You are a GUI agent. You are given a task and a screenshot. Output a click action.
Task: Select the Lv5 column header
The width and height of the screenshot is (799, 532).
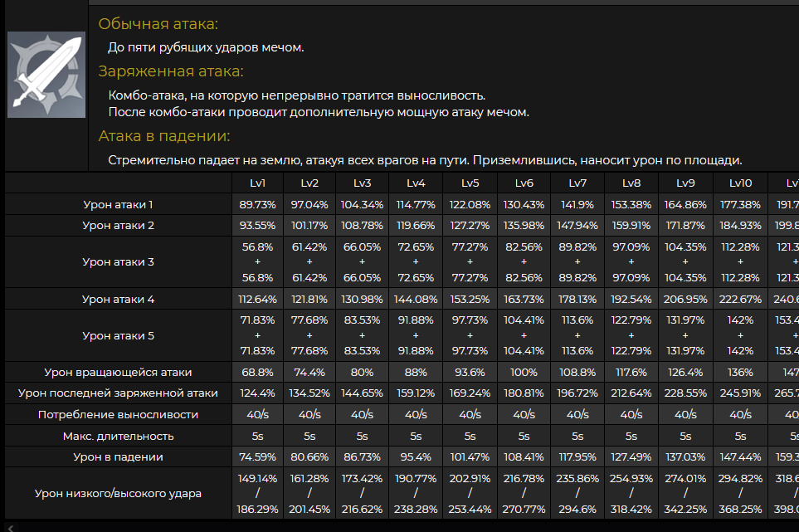(x=470, y=183)
